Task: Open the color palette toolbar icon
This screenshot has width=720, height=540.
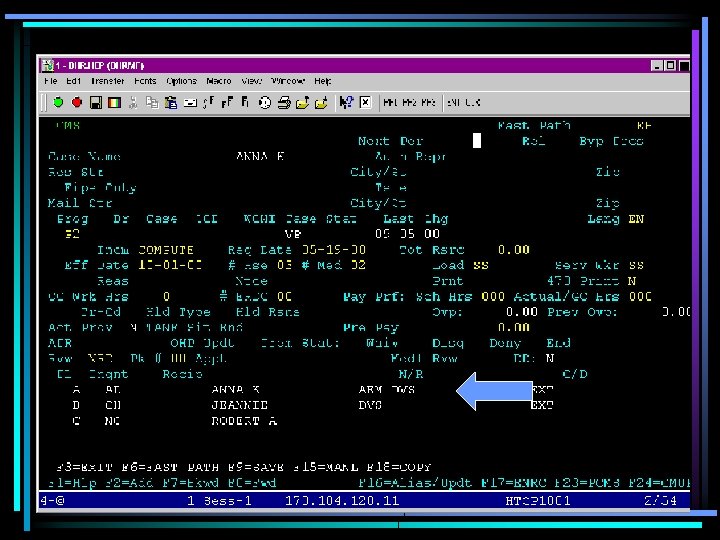Action: tap(114, 102)
